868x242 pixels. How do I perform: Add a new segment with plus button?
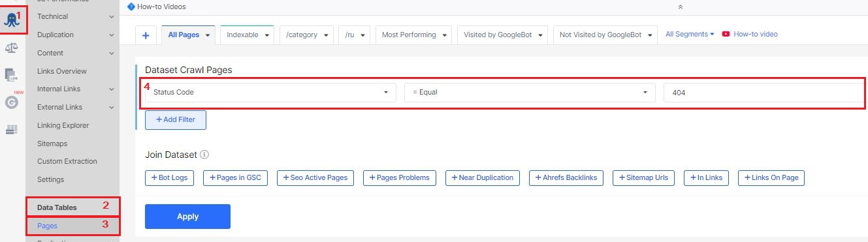coord(145,35)
